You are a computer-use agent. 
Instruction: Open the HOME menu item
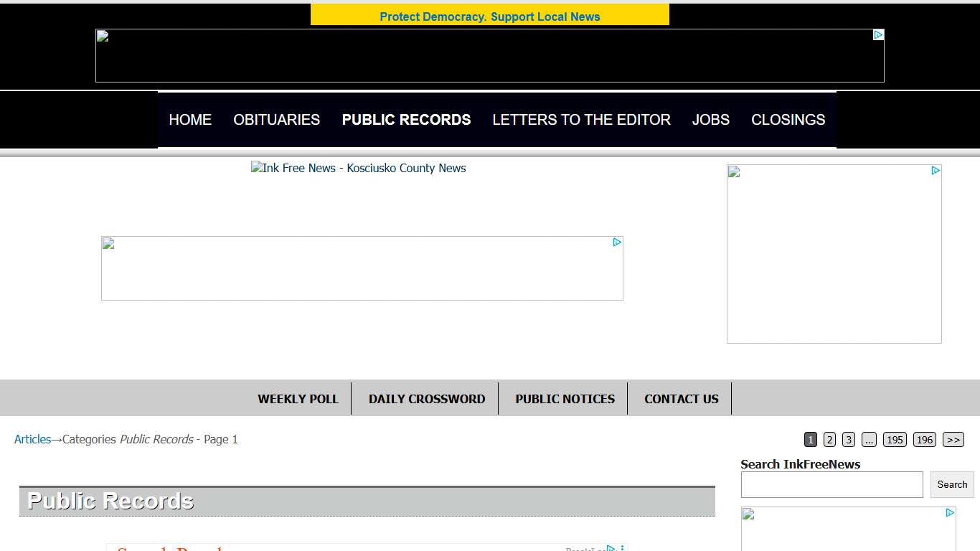click(190, 120)
